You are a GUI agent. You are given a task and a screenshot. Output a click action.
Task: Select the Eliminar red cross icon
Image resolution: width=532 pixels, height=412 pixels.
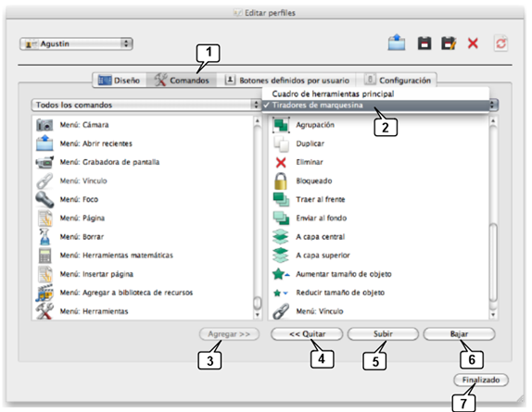[x=281, y=162]
